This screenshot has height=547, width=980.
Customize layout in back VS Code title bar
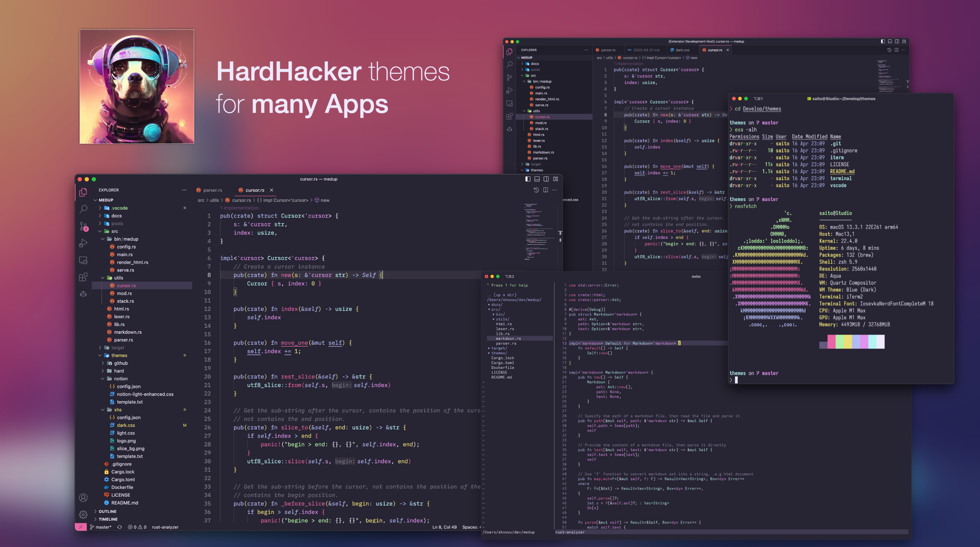click(904, 42)
